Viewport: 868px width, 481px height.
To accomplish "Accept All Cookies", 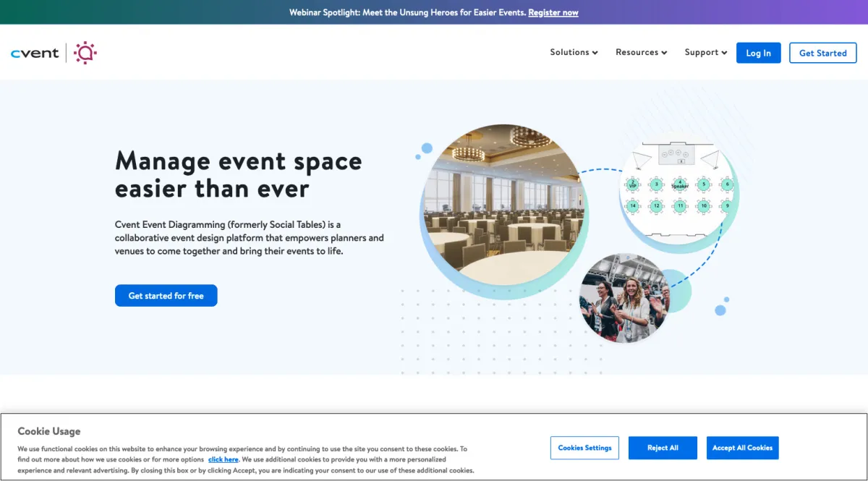I will pos(742,448).
